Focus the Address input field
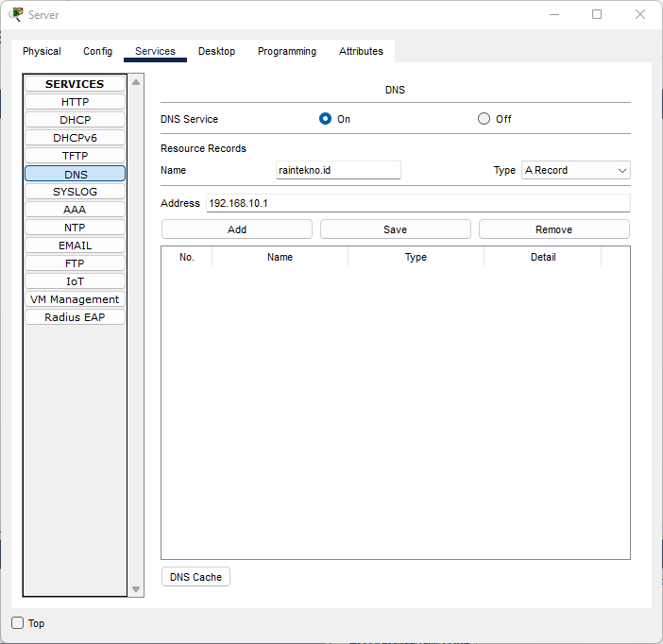The height and width of the screenshot is (644, 663). click(x=416, y=203)
